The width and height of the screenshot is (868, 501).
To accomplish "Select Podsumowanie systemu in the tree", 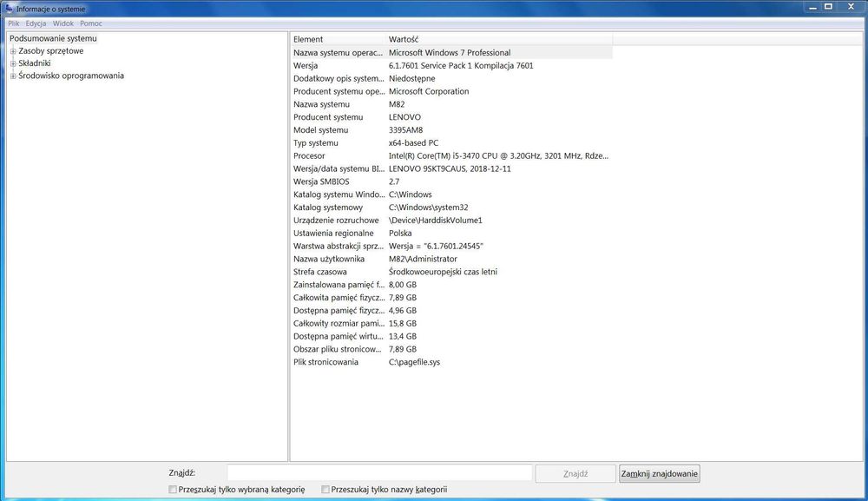I will tap(53, 38).
